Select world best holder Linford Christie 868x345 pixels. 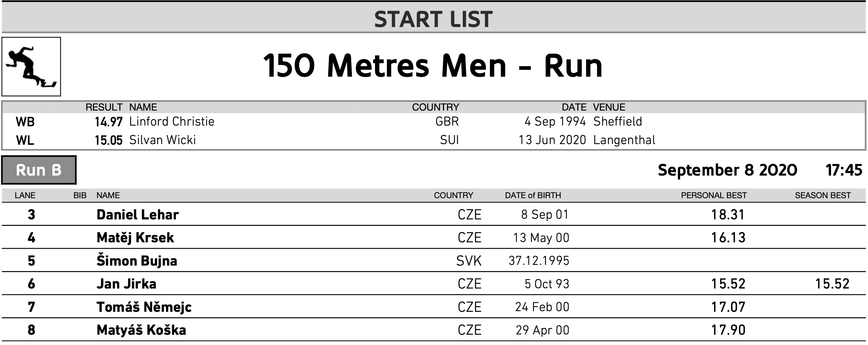[172, 122]
